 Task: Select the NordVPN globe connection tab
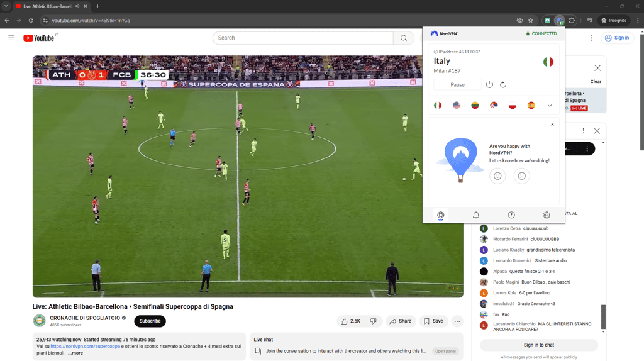coord(441,215)
